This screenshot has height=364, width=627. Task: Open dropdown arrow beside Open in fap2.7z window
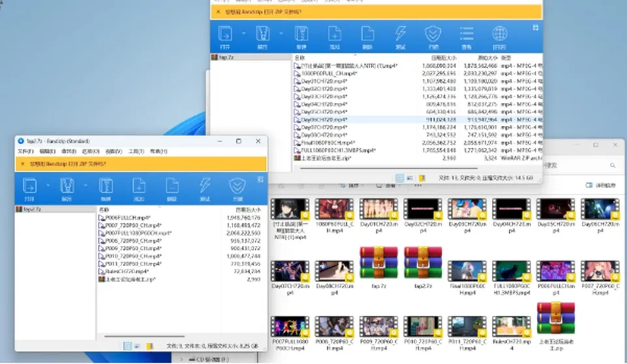[x=48, y=185]
